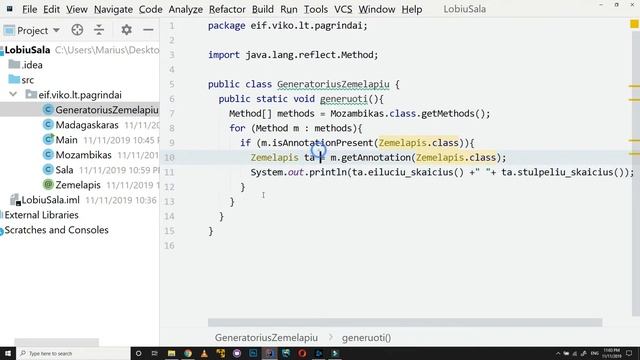The width and height of the screenshot is (640, 360).
Task: Click GeneratoriusZemelapiu breadcrumb
Action: [x=266, y=338]
